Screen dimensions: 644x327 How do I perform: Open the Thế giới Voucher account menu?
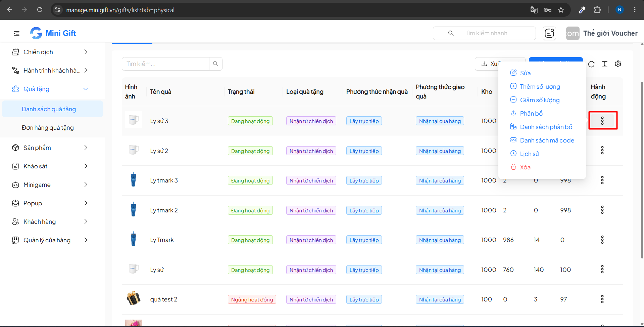pos(602,33)
